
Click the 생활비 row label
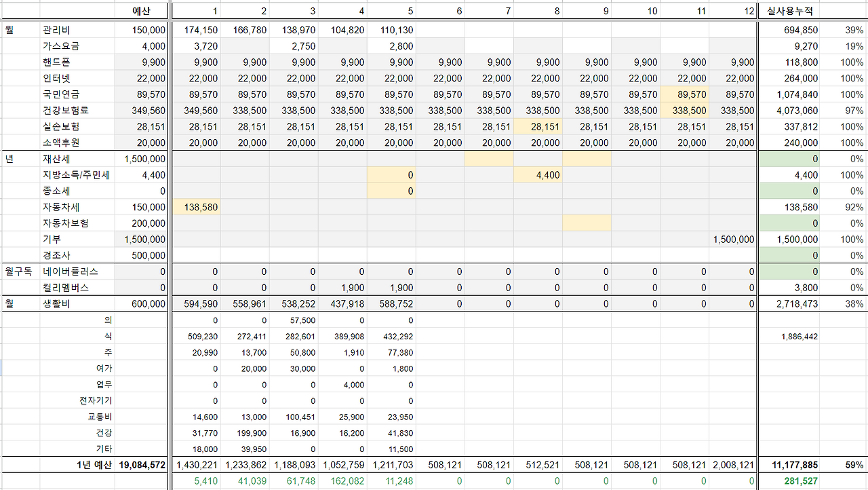click(x=55, y=304)
